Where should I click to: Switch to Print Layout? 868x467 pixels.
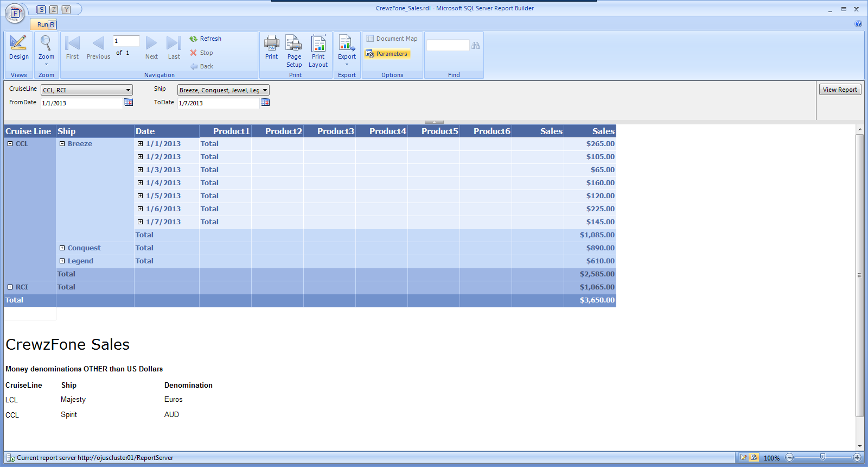click(x=318, y=51)
